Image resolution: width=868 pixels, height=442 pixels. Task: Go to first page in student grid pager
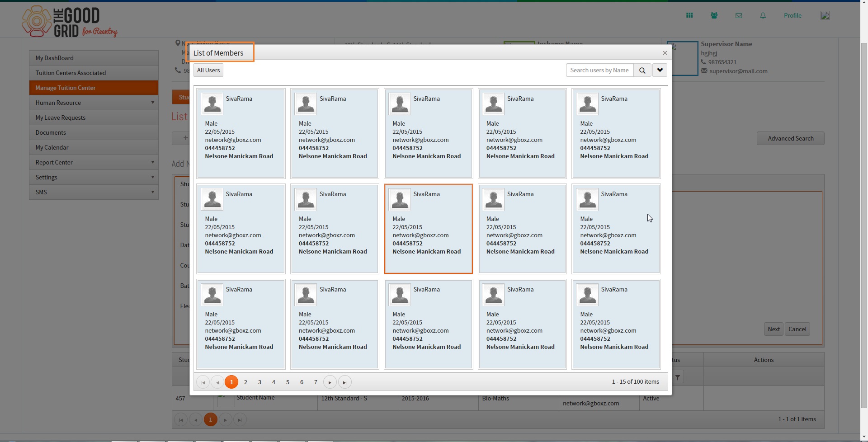181,420
